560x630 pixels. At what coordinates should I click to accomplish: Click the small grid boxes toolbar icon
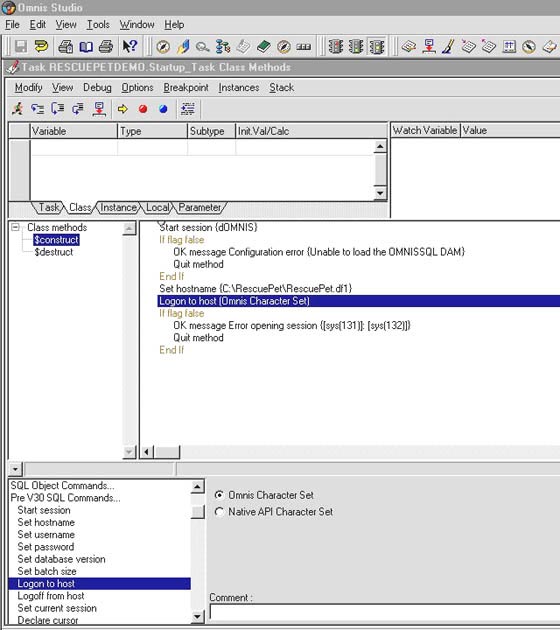click(304, 47)
